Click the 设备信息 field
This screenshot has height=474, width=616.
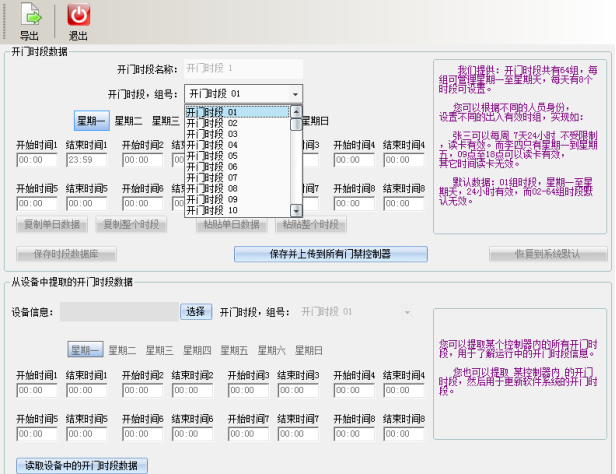point(119,312)
